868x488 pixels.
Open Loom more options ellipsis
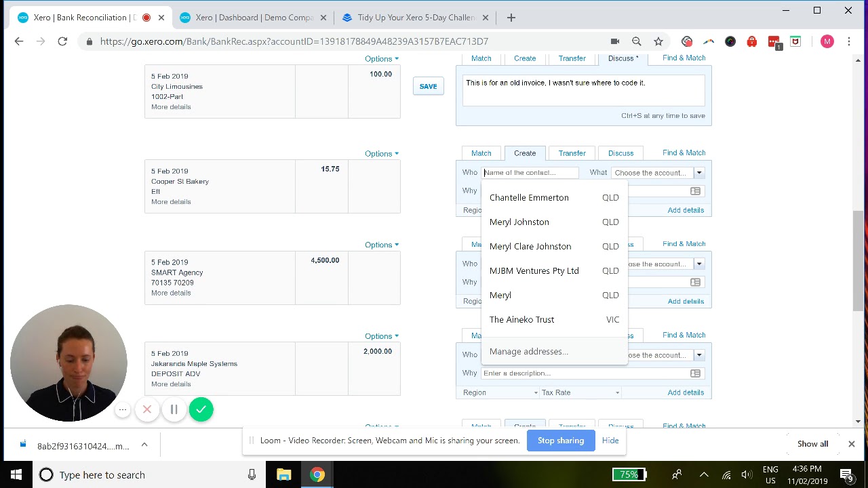click(123, 409)
